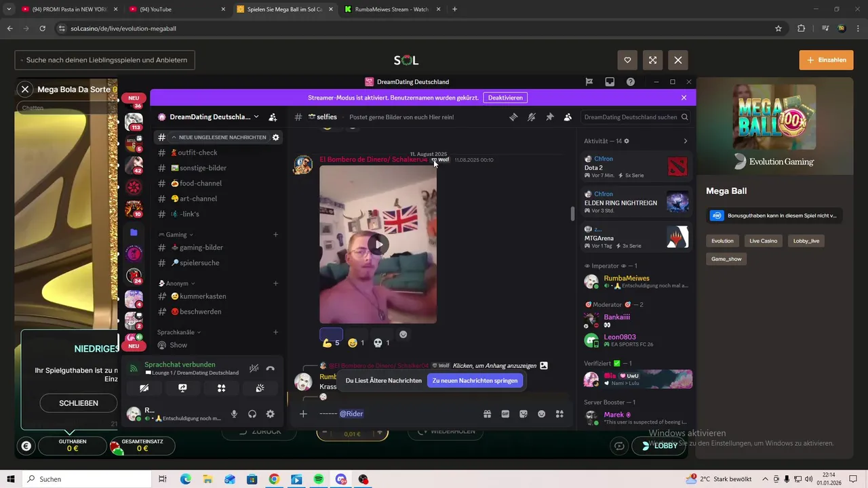Expand the Aktivität panel chevron
This screenshot has width=868, height=488.
685,141
